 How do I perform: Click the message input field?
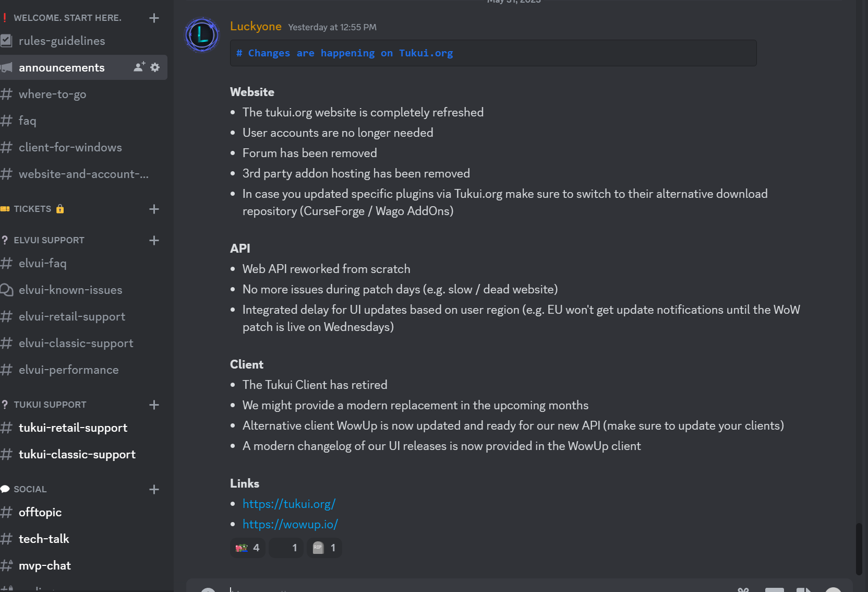point(469,589)
